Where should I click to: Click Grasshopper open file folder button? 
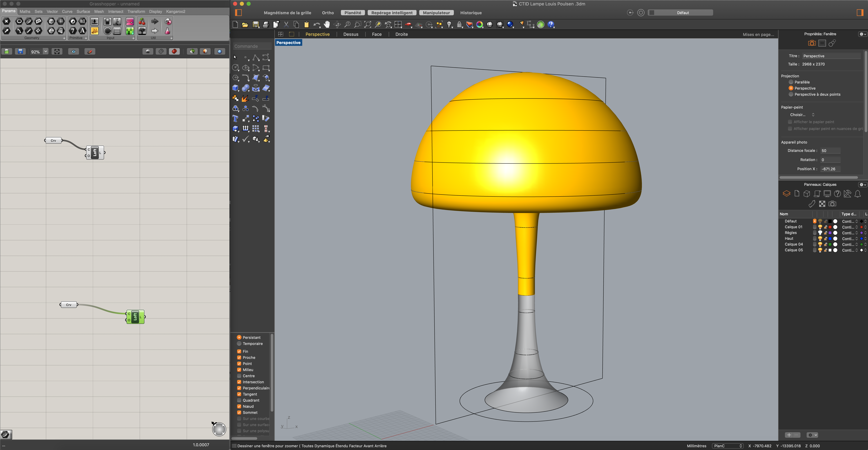7,51
